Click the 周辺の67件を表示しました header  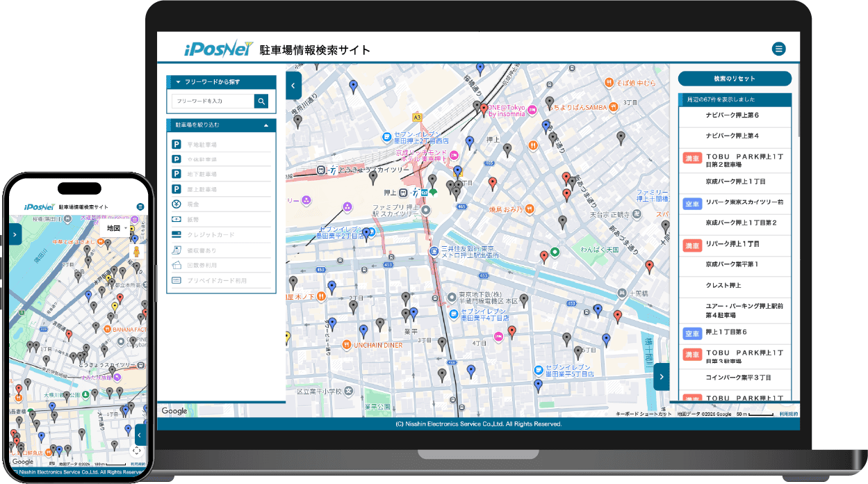735,99
